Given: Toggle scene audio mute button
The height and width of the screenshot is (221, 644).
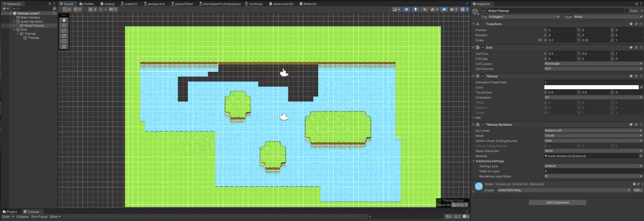Looking at the screenshot, I should (x=425, y=9).
